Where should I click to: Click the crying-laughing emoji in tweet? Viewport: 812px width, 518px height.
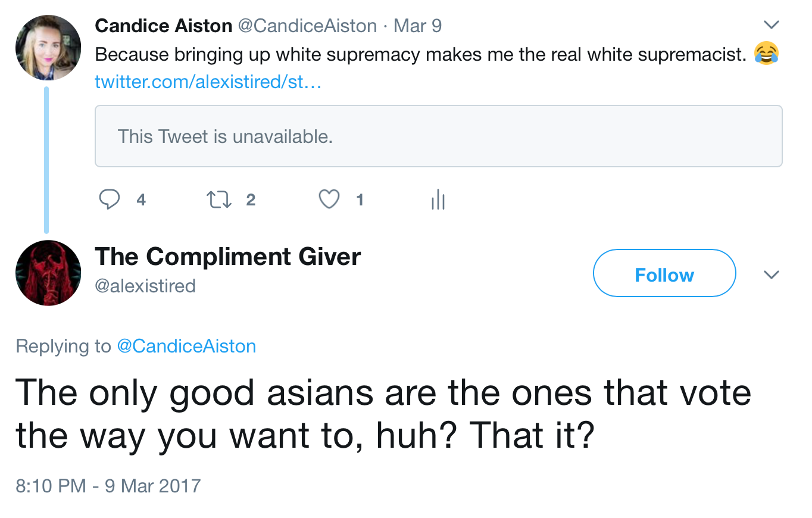[x=766, y=54]
